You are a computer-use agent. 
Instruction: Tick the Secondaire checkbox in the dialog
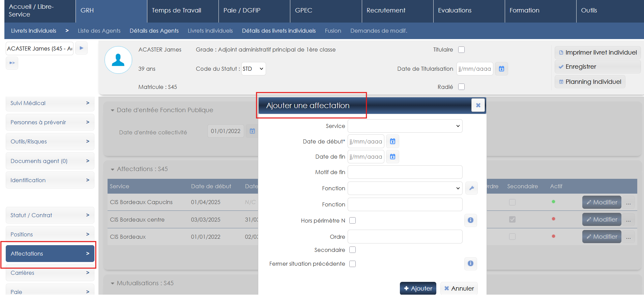(353, 250)
